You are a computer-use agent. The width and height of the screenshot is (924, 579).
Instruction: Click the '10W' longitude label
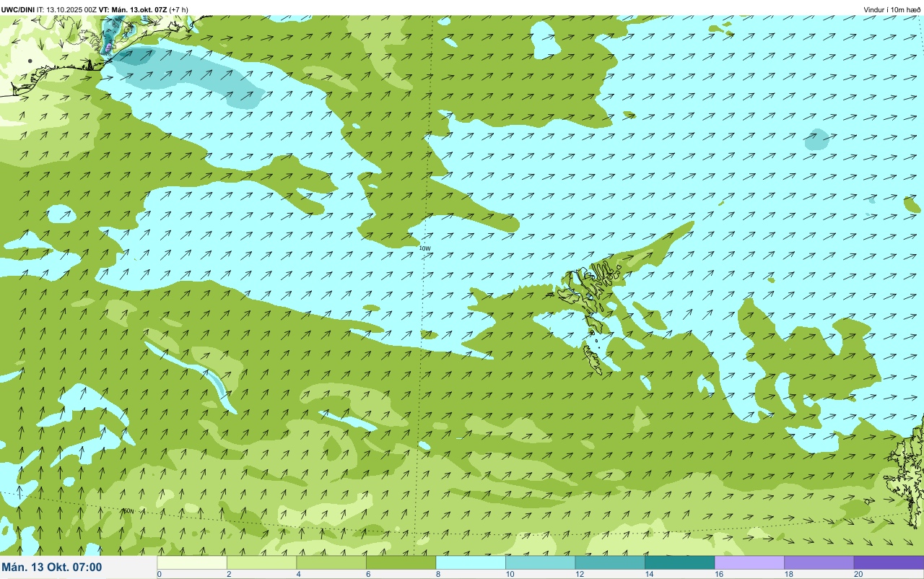425,248
